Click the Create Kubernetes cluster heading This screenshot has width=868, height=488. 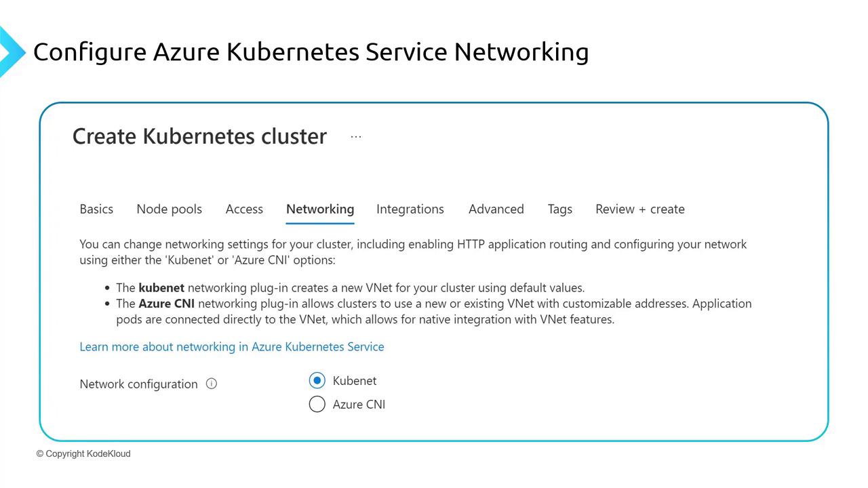199,136
